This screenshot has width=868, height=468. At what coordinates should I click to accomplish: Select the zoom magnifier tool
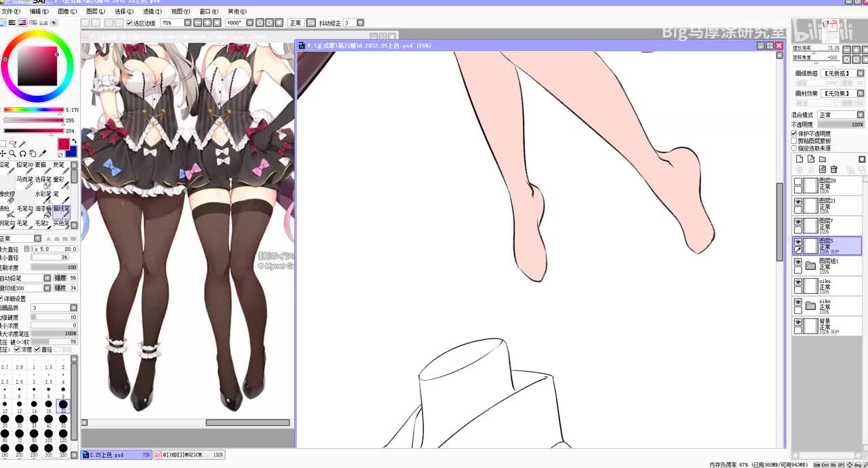pyautogui.click(x=13, y=154)
